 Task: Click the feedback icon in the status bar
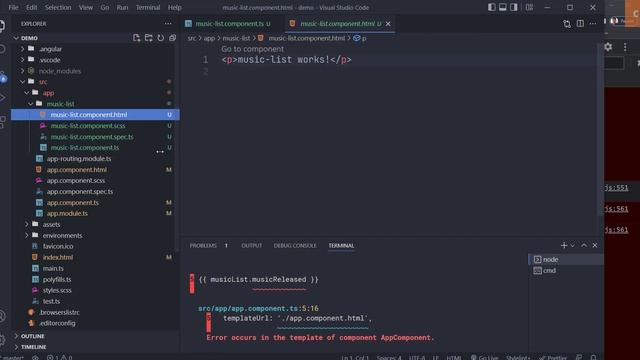click(579, 358)
